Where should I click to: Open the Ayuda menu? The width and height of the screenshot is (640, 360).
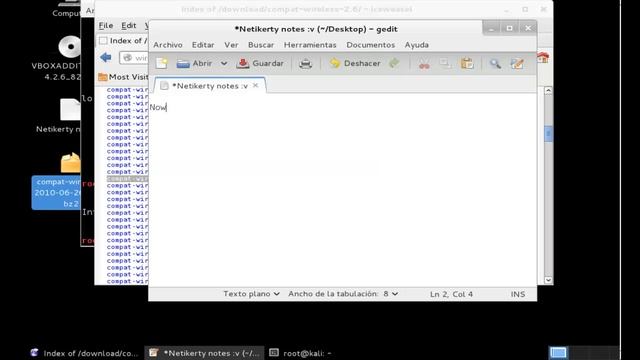(416, 45)
